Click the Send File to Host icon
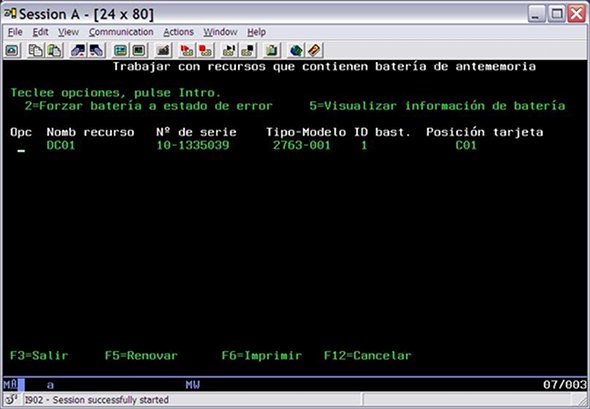 click(78, 50)
